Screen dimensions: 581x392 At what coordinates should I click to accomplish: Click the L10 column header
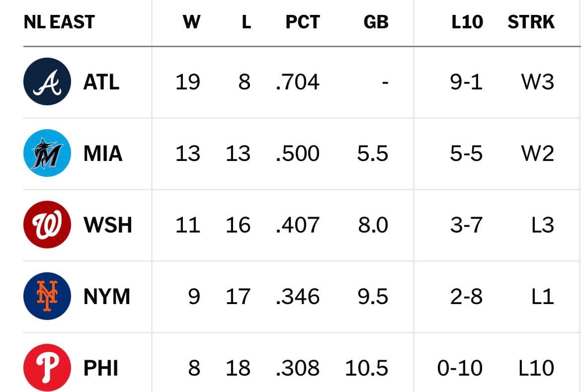[467, 22]
